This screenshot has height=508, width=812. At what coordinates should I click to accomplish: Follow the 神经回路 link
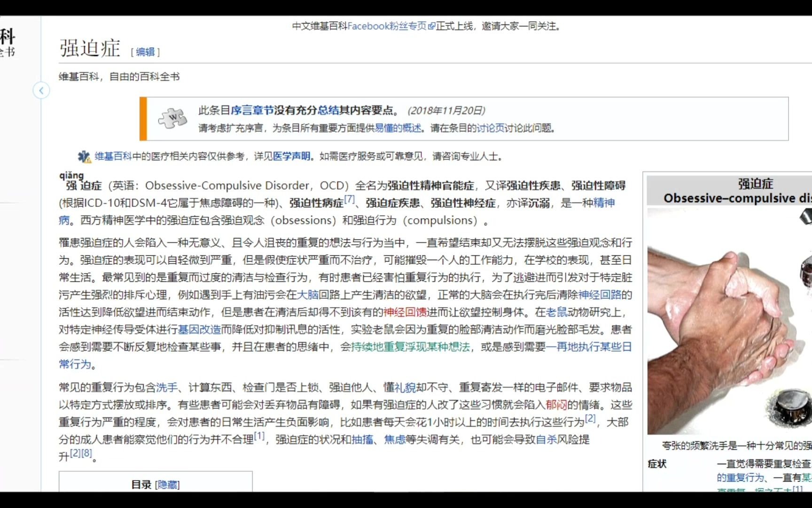600,295
